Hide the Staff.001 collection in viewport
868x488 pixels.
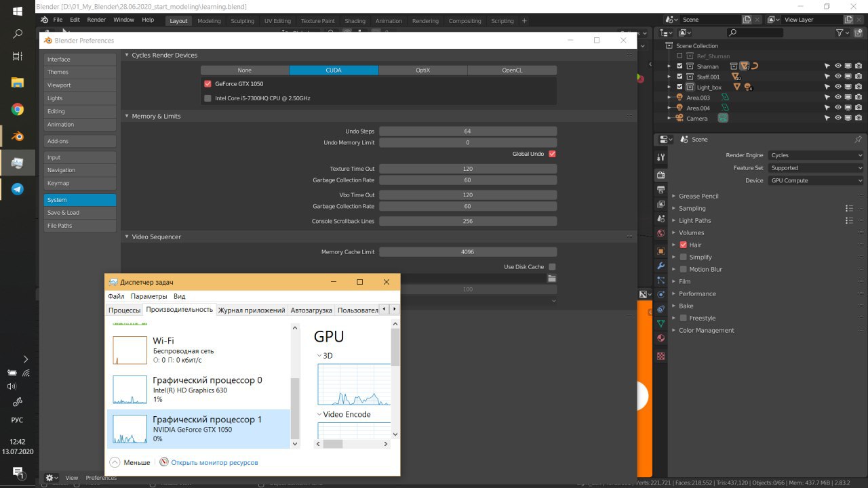(838, 77)
